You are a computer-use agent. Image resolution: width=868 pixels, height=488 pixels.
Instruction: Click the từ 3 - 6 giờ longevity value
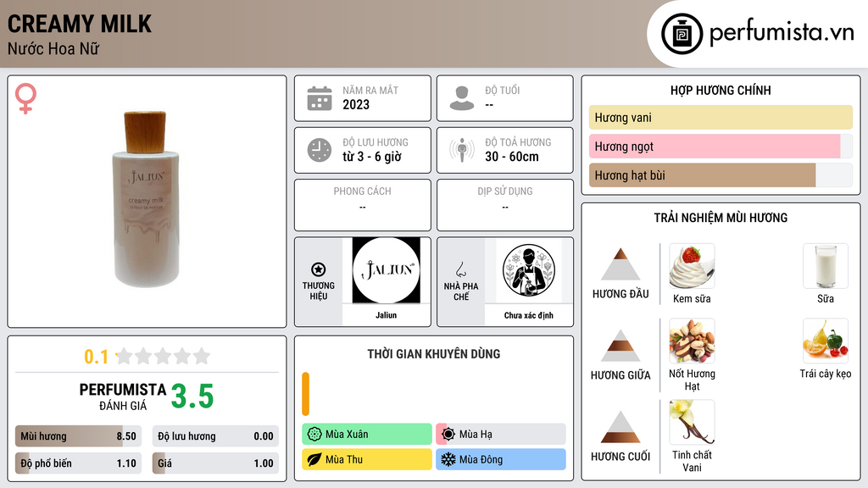click(x=371, y=157)
